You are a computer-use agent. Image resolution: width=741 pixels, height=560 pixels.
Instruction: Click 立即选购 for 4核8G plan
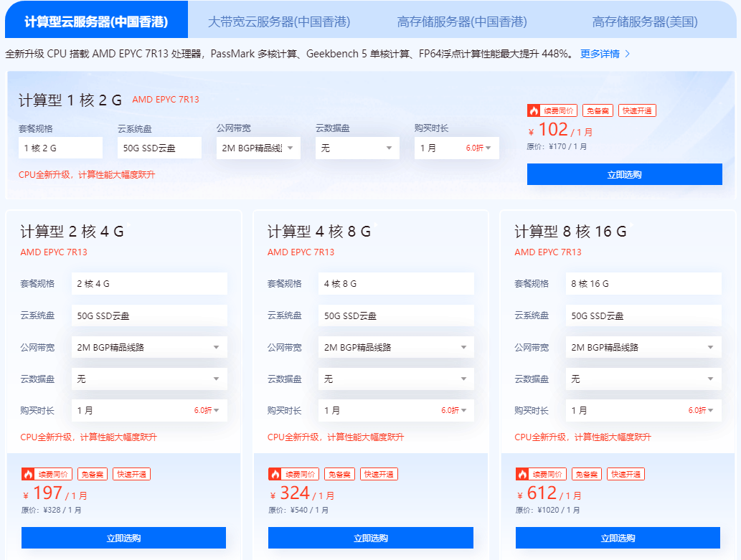point(370,538)
